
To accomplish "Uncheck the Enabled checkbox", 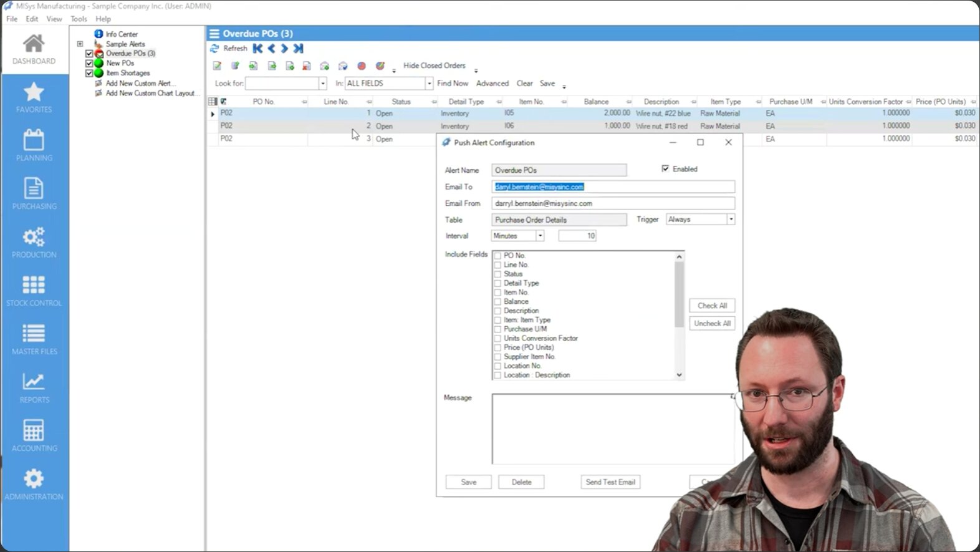I will [665, 169].
